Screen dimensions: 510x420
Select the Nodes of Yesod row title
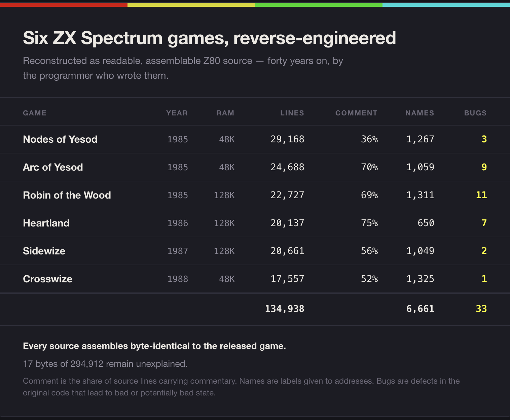pos(60,139)
